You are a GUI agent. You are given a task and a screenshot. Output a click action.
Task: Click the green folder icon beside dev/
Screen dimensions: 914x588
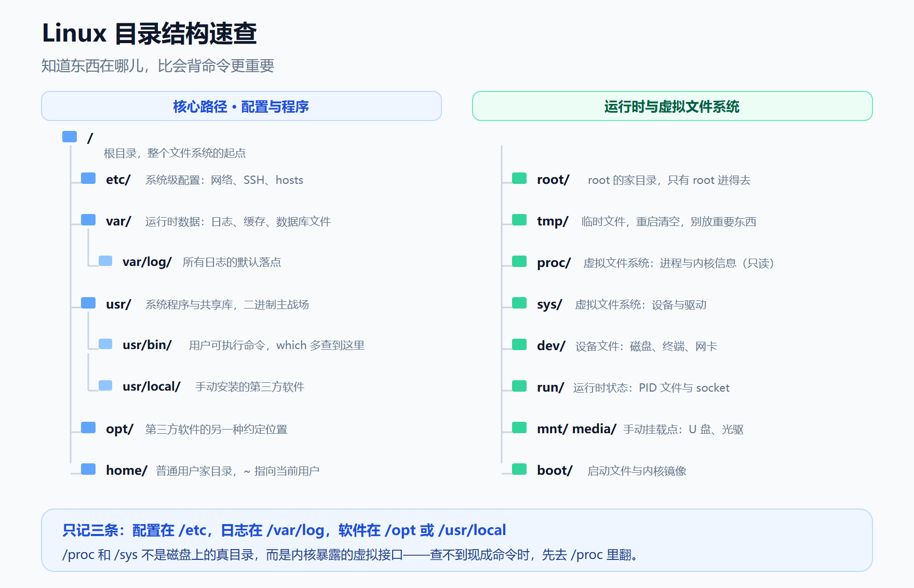pos(519,344)
